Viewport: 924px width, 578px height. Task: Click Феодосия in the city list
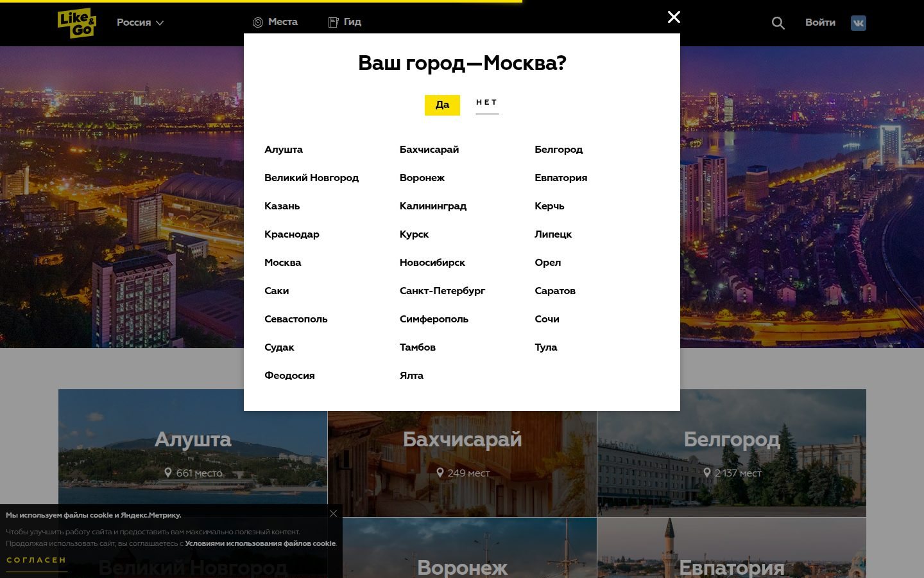tap(289, 376)
